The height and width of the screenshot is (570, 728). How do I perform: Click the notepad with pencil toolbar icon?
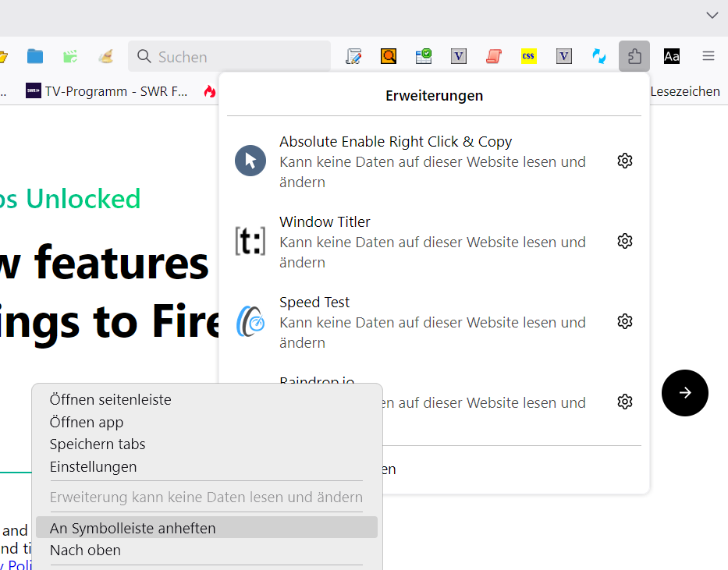coord(353,56)
